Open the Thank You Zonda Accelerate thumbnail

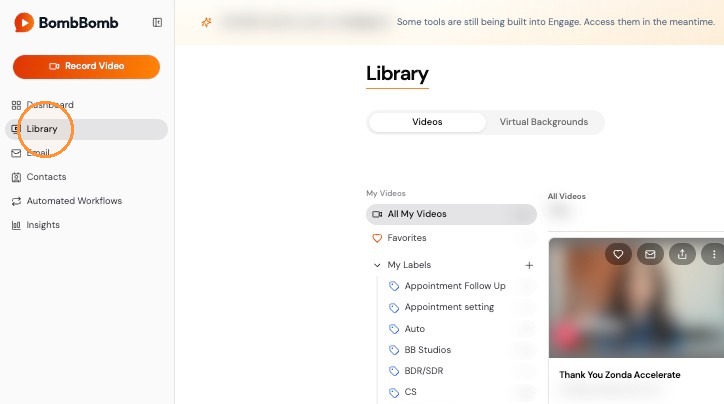click(x=636, y=298)
